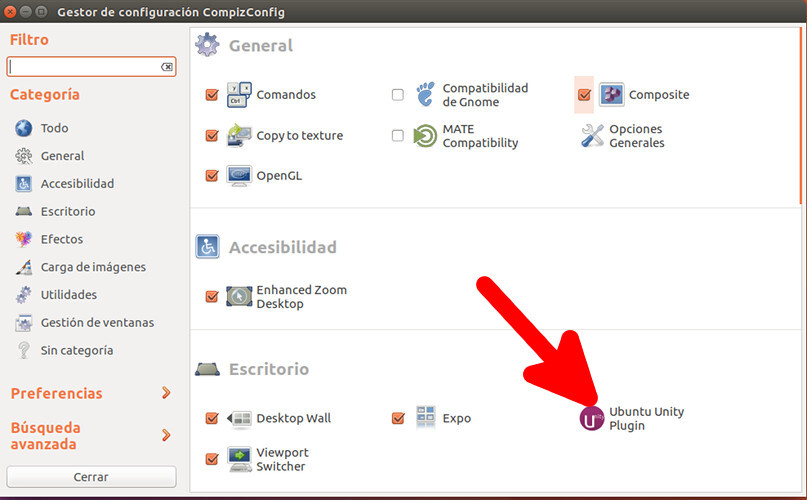Click the MATE Compatibility label
This screenshot has width=807, height=500.
480,136
